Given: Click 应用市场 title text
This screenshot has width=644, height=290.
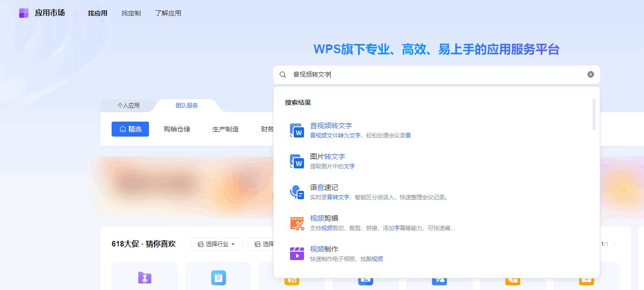Looking at the screenshot, I should [50, 13].
